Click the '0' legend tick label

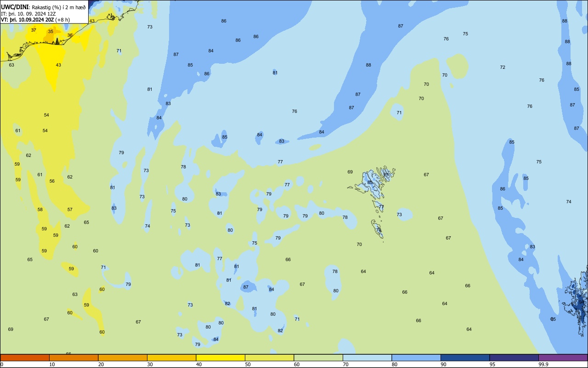pos(2,364)
